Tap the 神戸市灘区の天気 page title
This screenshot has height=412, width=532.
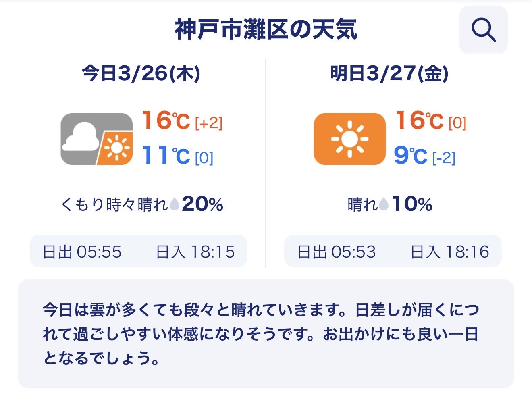tap(266, 30)
